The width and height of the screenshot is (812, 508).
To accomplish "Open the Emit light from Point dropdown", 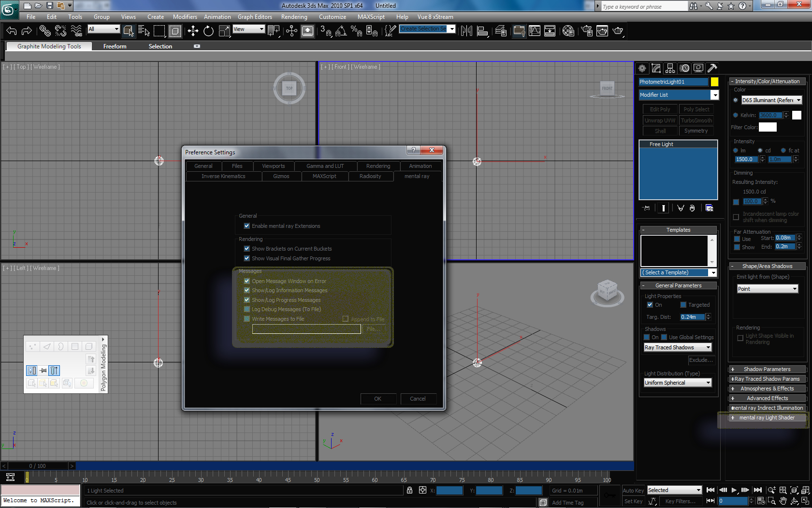I will [x=768, y=289].
